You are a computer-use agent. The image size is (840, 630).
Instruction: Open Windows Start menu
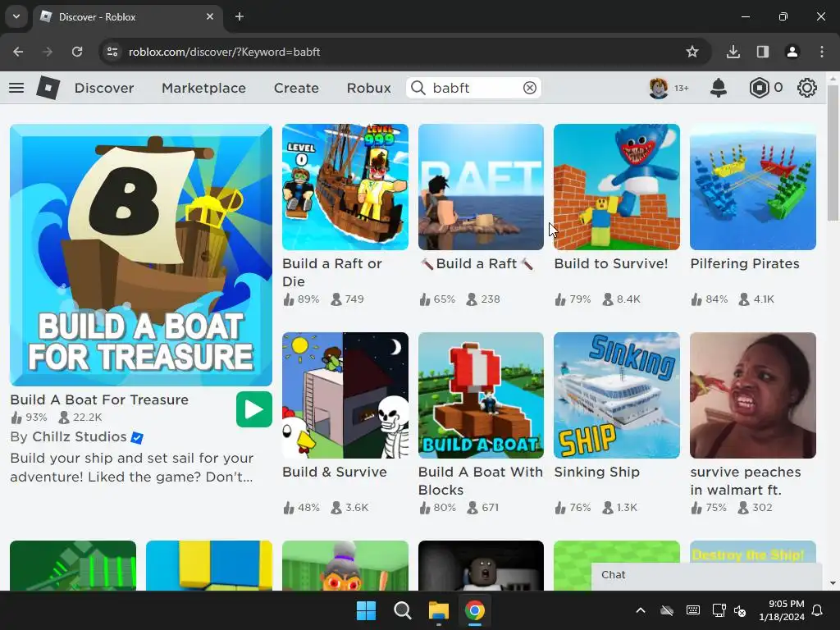pyautogui.click(x=367, y=610)
